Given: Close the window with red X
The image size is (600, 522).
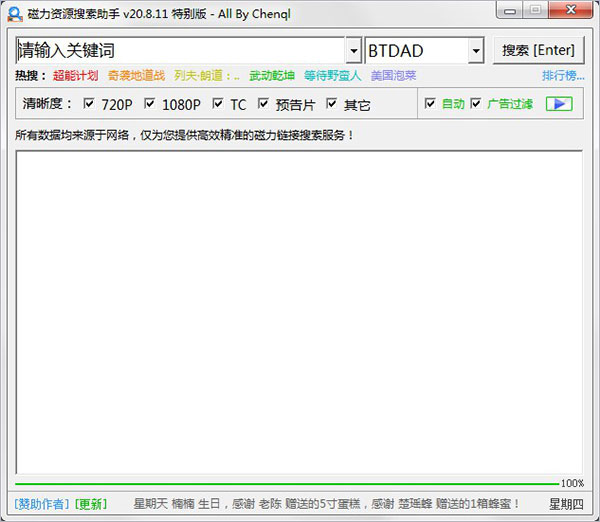Looking at the screenshot, I should coord(571,10).
